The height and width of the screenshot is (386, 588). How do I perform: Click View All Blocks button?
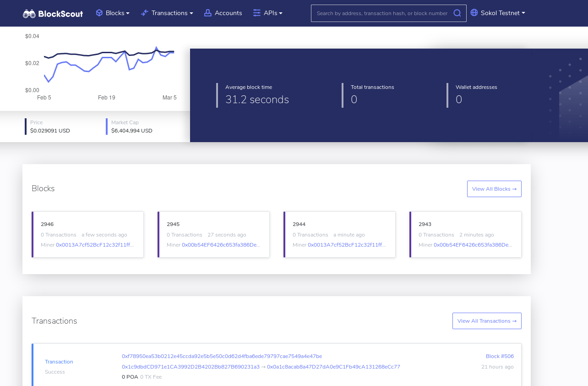click(x=494, y=189)
